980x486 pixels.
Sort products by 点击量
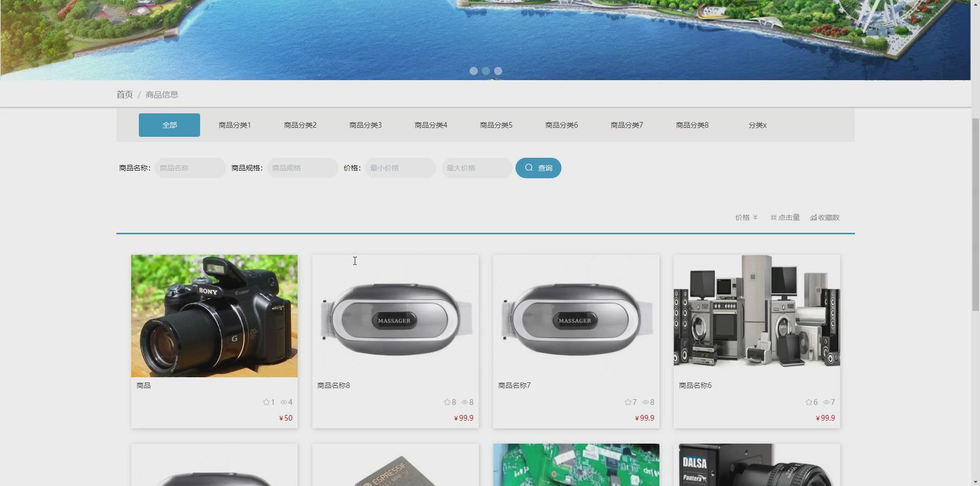tap(785, 217)
